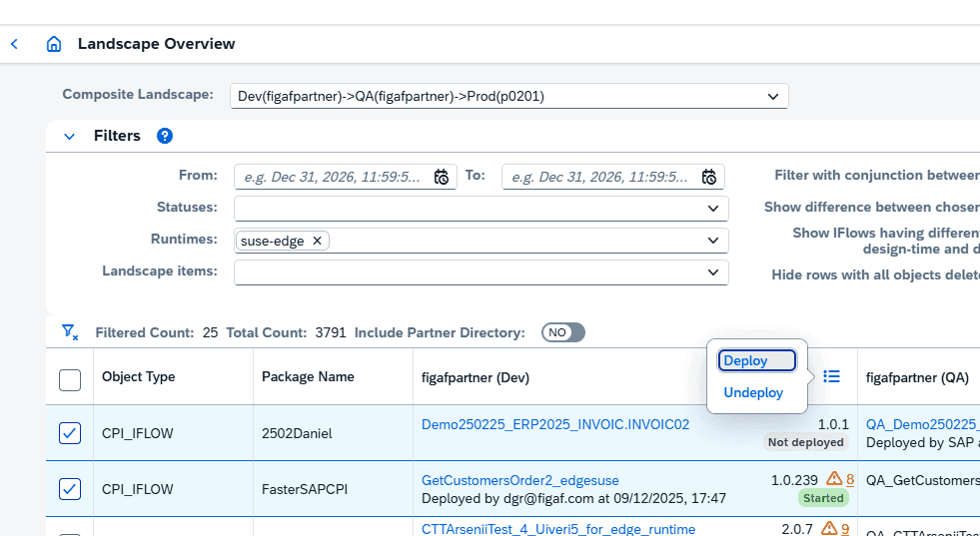The height and width of the screenshot is (536, 980).
Task: Clear filters with the funnel icon
Action: 70,332
